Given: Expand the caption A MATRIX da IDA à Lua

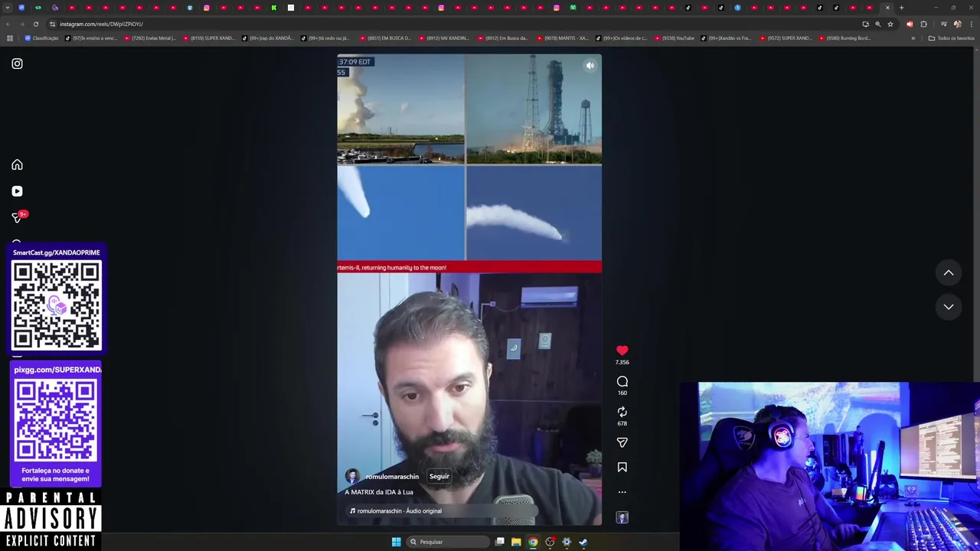Looking at the screenshot, I should (379, 492).
